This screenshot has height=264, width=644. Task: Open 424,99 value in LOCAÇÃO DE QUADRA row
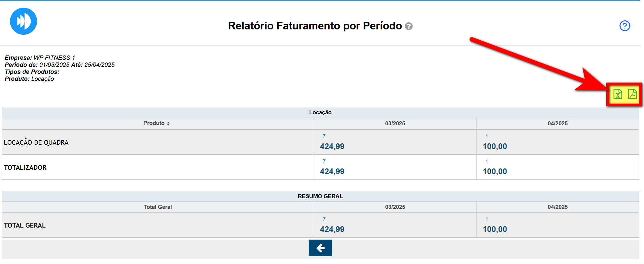tap(332, 146)
